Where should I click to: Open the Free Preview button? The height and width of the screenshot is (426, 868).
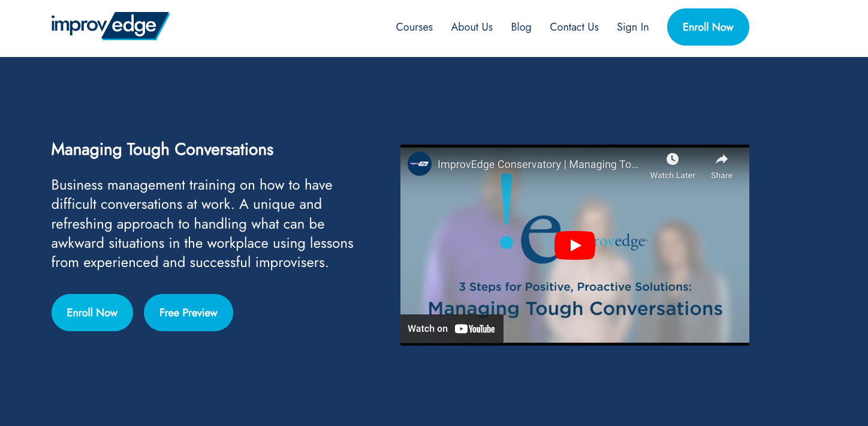pyautogui.click(x=188, y=313)
